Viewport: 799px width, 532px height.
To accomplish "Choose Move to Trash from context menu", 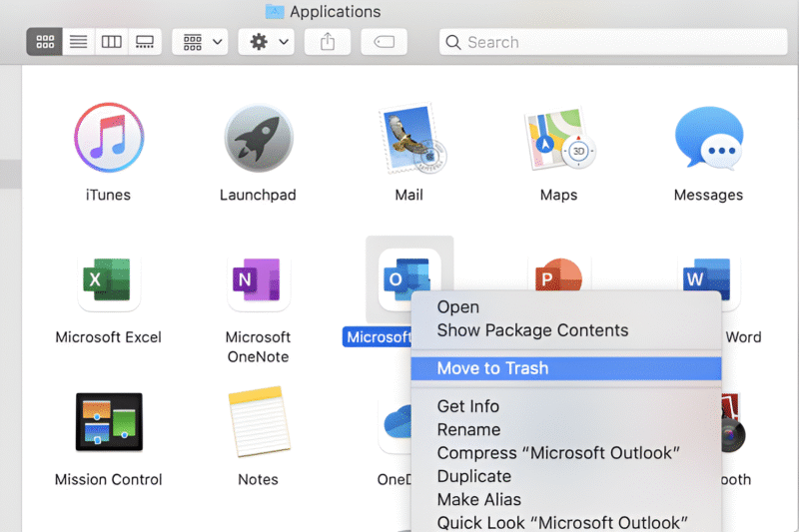I will tap(492, 368).
